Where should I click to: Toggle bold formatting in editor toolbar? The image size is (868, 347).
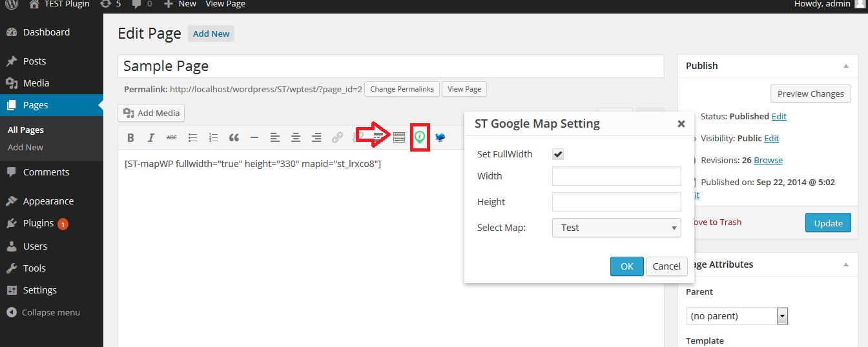pyautogui.click(x=130, y=137)
